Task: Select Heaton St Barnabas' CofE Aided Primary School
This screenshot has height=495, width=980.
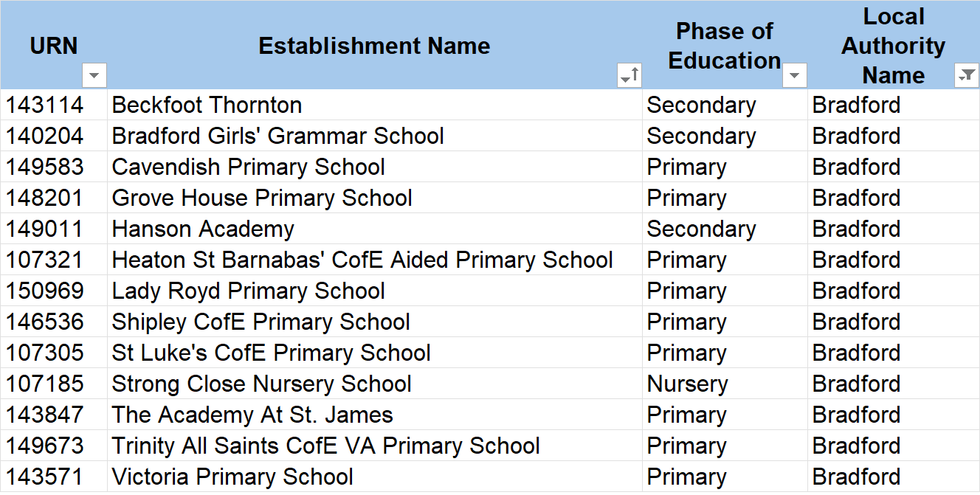Action: 375,260
